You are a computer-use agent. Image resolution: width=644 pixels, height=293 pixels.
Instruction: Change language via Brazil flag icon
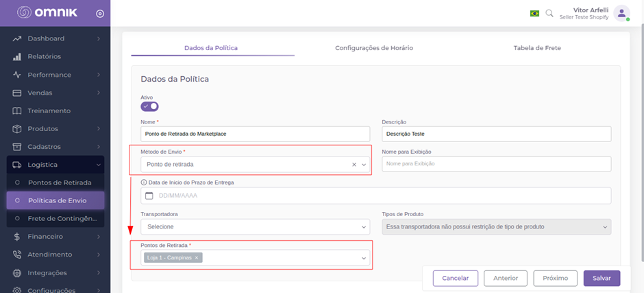pos(534,14)
